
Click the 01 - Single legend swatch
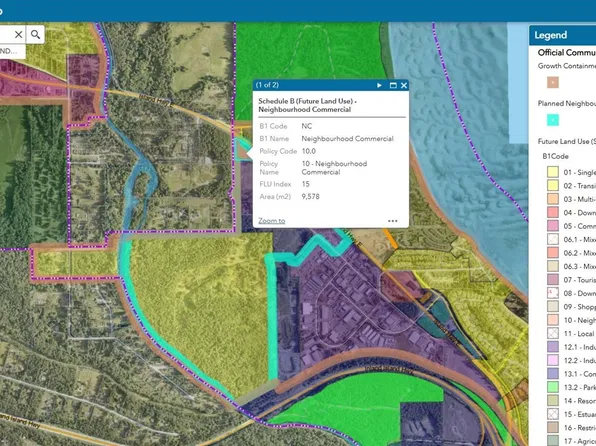coord(553,172)
